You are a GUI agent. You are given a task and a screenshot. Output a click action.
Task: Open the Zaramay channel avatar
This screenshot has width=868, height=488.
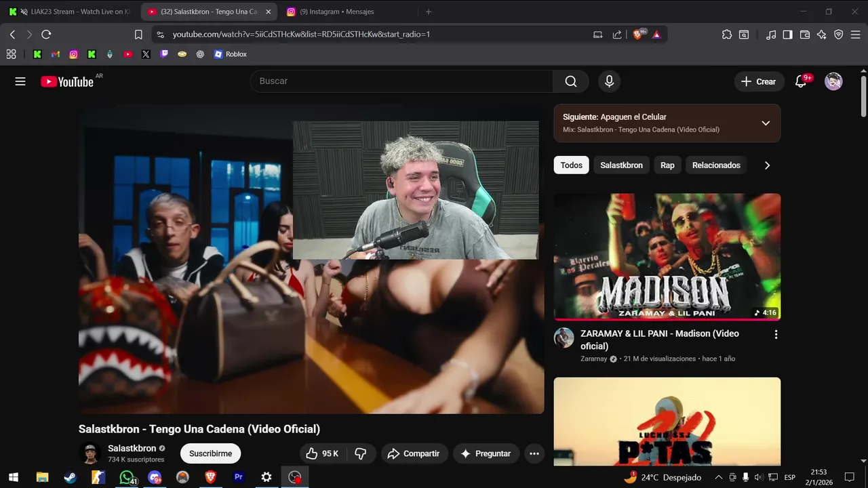click(x=564, y=338)
